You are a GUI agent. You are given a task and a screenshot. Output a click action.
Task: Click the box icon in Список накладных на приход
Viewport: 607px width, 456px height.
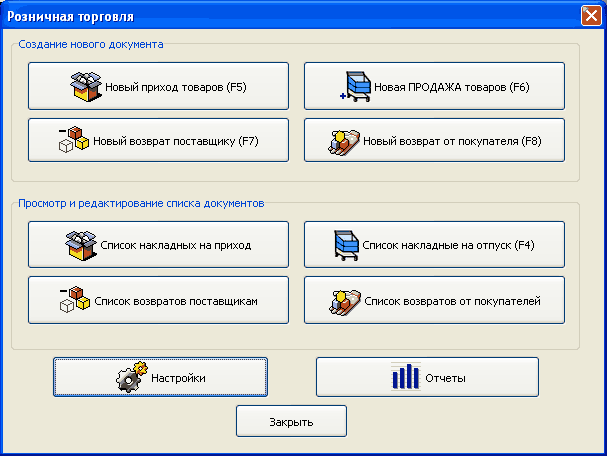(x=81, y=245)
